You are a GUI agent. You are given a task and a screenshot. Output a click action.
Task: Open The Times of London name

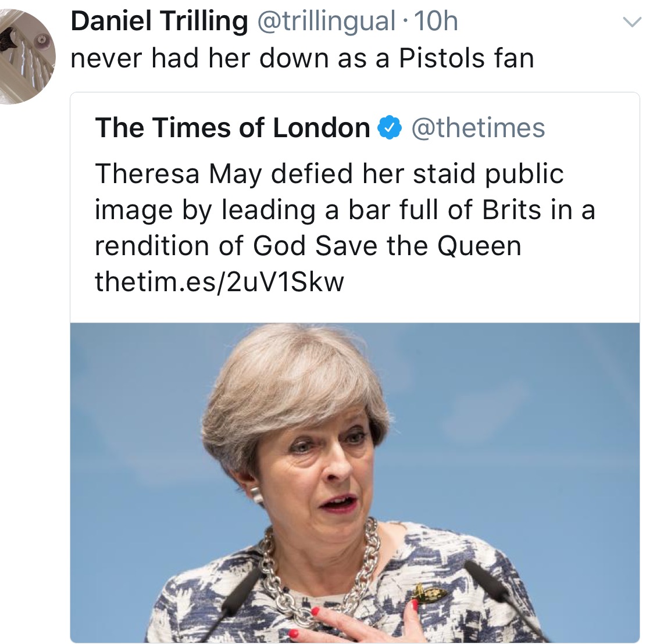click(233, 128)
